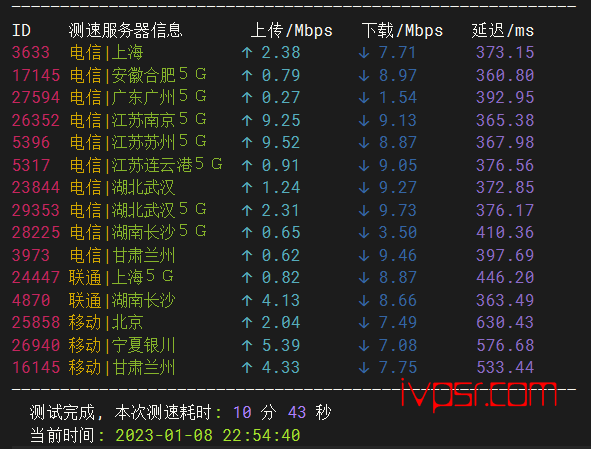
Task: Select server ID 23844
Action: (36, 187)
